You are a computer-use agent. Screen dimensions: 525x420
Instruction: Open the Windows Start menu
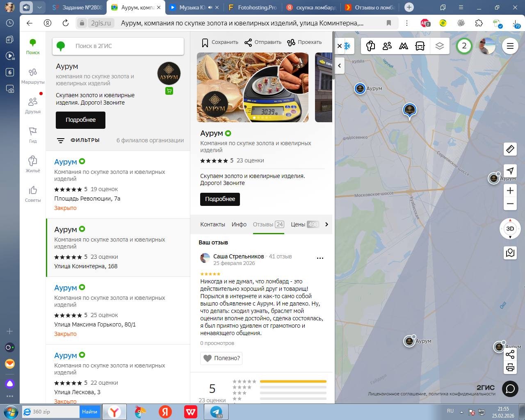click(x=11, y=412)
